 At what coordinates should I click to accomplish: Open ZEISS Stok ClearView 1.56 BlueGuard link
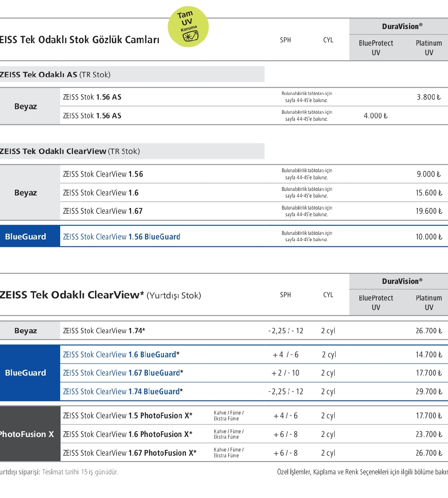[x=122, y=237]
